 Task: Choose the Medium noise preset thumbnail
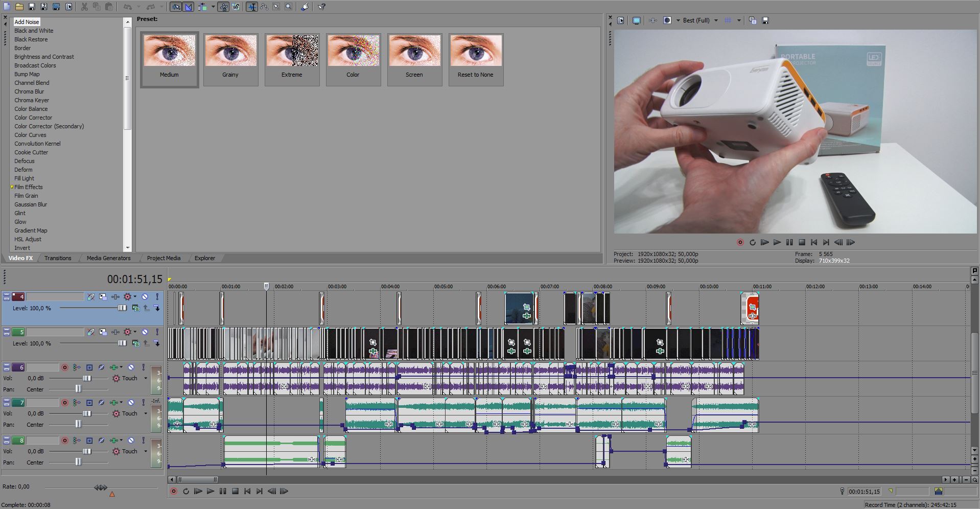click(169, 50)
